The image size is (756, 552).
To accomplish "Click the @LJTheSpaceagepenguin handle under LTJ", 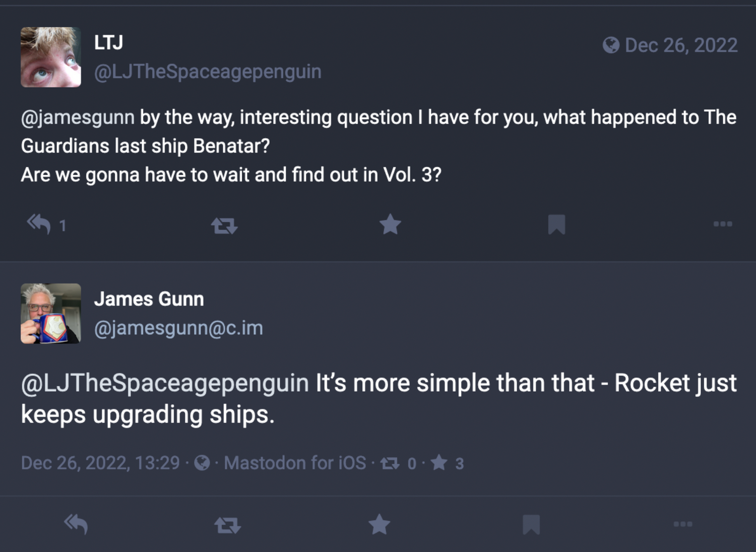I will [208, 72].
